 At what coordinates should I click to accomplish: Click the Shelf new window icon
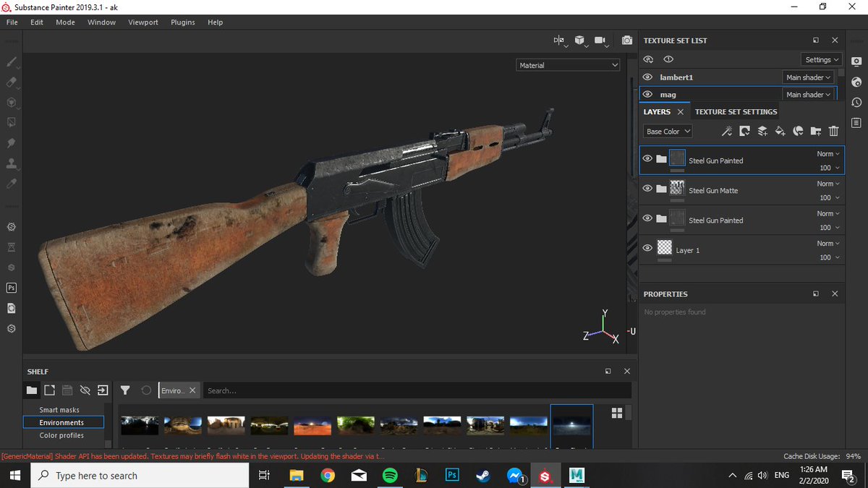(x=49, y=390)
